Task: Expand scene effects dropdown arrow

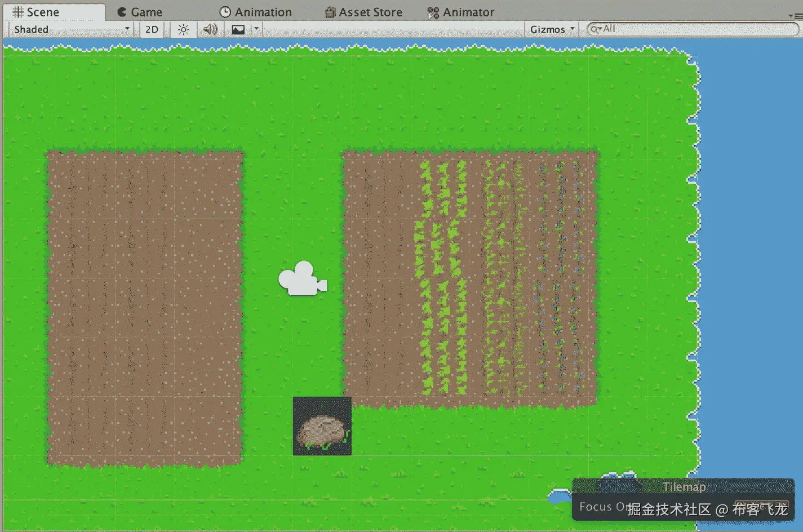Action: 256,29
